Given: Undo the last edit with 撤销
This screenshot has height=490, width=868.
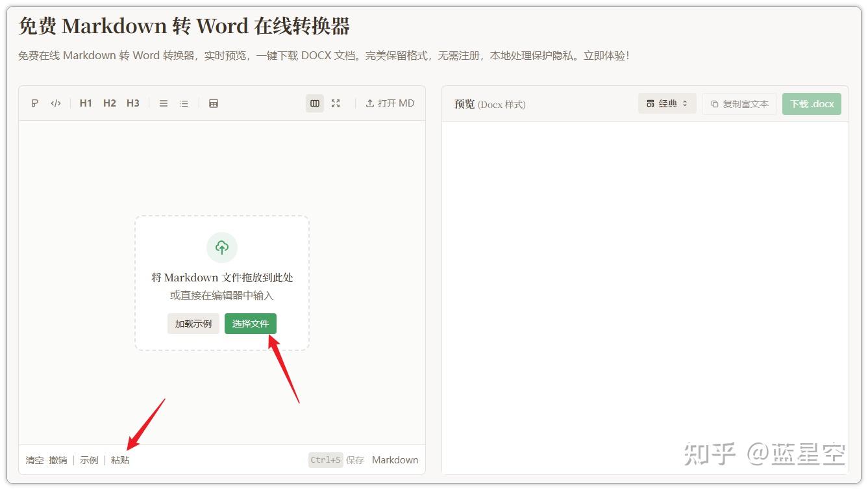Looking at the screenshot, I should click(58, 460).
